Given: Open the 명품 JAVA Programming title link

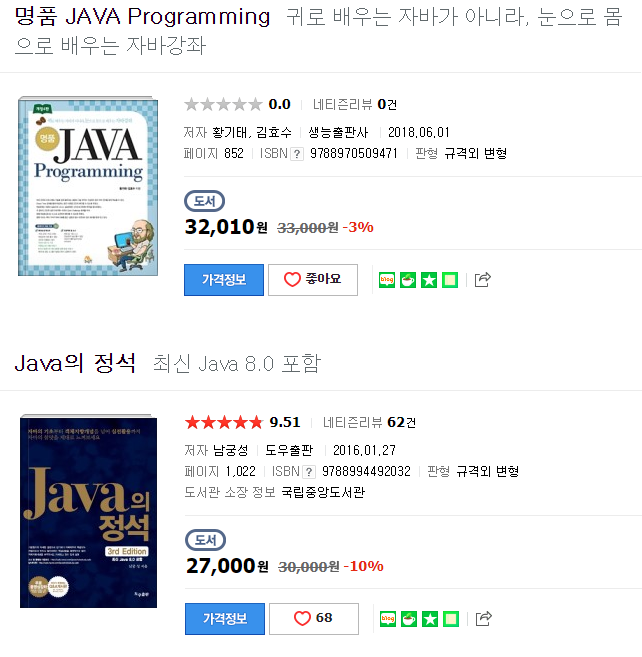Looking at the screenshot, I should click(142, 17).
